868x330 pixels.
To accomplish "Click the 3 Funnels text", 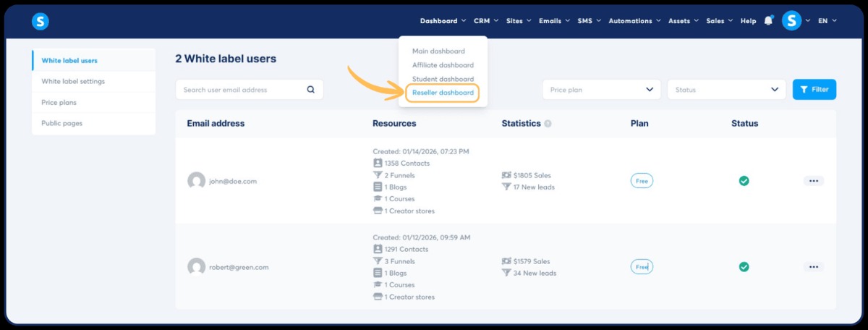I will [400, 261].
